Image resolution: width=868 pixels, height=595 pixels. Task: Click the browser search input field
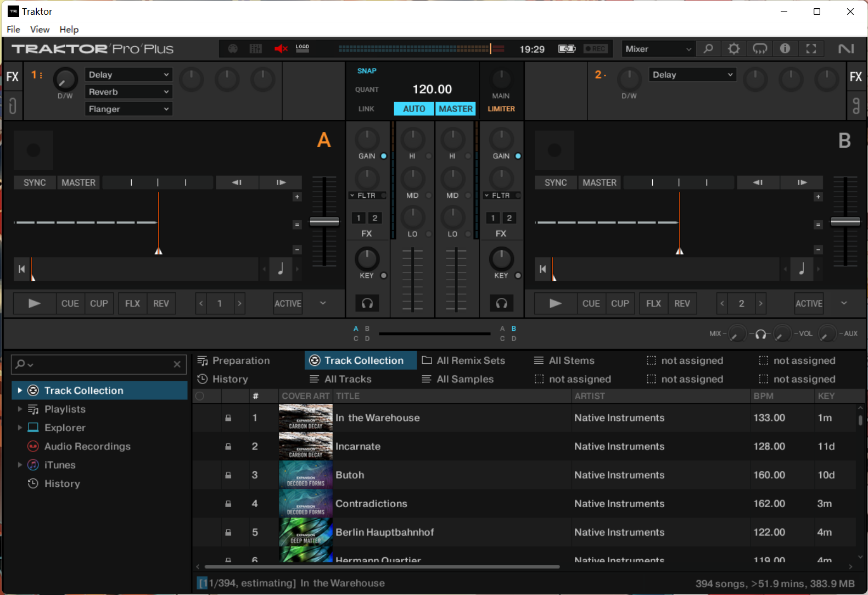point(99,364)
